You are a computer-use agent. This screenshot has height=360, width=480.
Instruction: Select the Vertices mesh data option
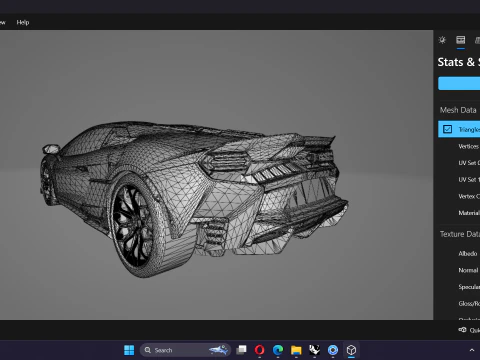(468, 146)
